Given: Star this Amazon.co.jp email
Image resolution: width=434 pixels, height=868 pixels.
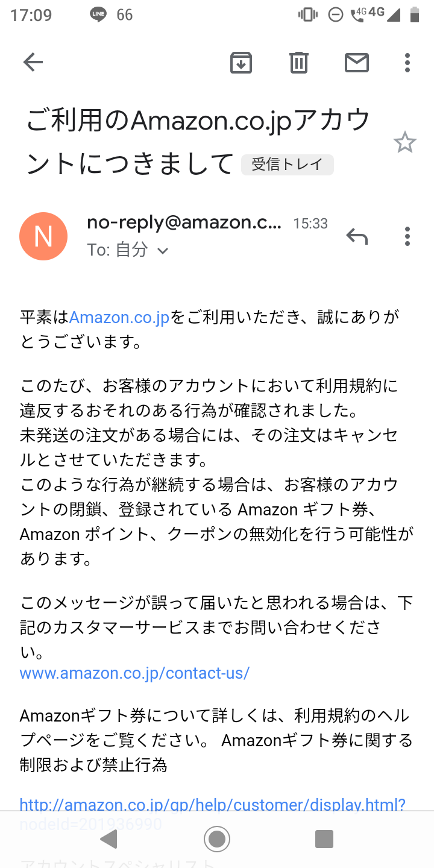Looking at the screenshot, I should (x=405, y=143).
